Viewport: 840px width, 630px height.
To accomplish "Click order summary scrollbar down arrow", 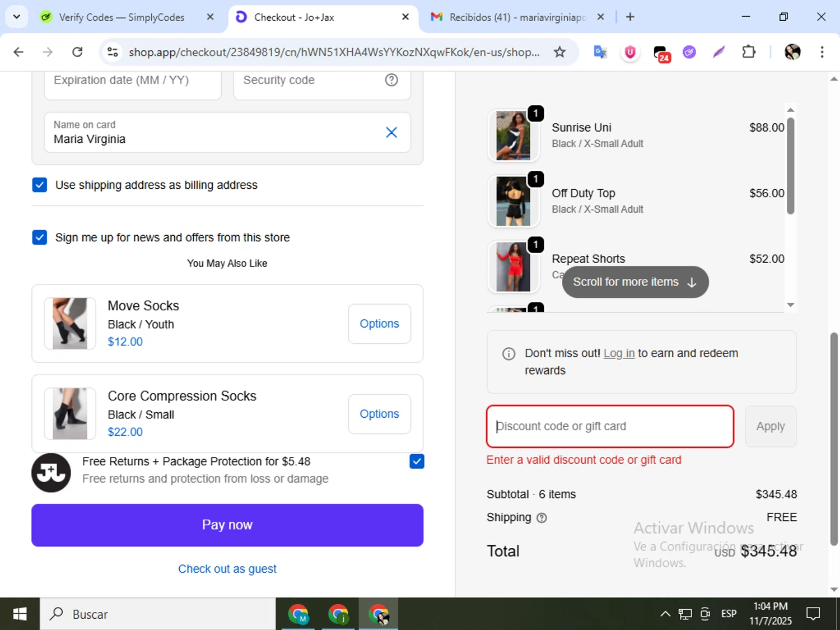I will (x=791, y=305).
